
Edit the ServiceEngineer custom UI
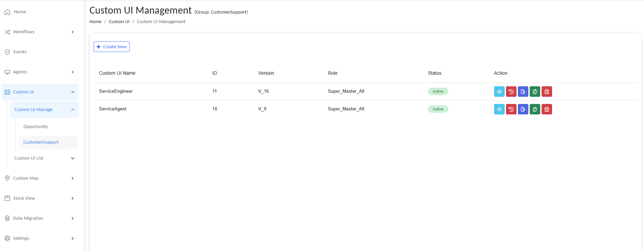(523, 92)
